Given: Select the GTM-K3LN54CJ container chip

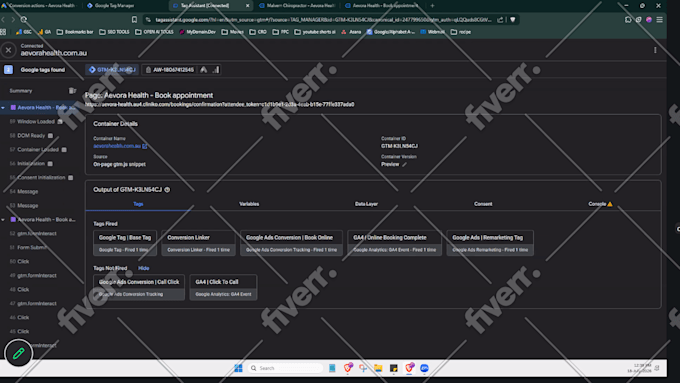Looking at the screenshot, I should pos(112,69).
